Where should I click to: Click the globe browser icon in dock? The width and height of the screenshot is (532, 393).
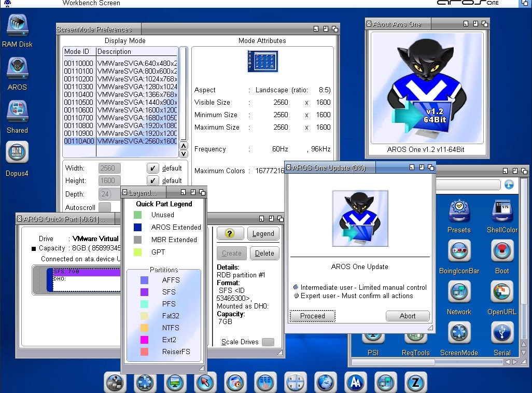[x=325, y=383]
